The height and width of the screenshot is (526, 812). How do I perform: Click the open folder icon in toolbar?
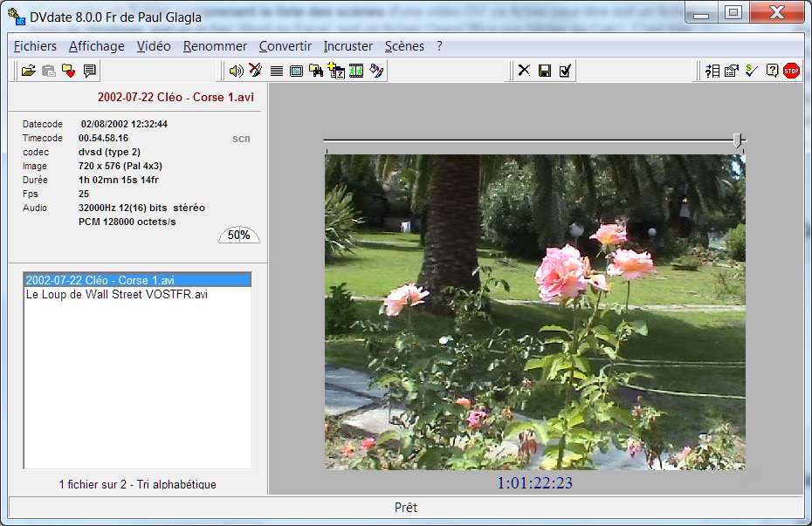(x=28, y=71)
